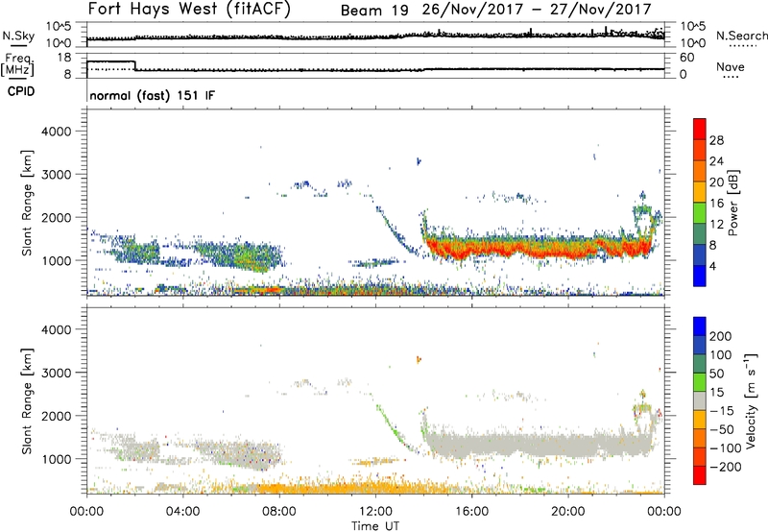Click the green descending trace in velocity panel
This screenshot has width=768, height=532.
pyautogui.click(x=392, y=427)
